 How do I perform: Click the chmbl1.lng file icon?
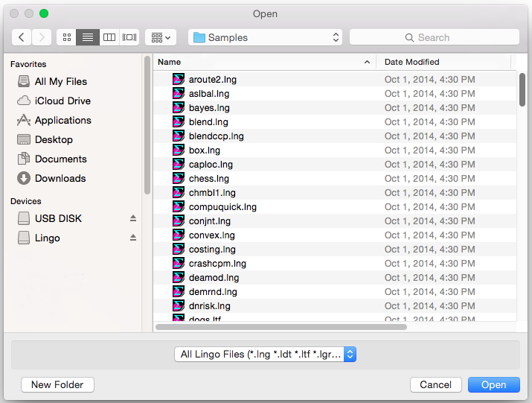coord(179,193)
